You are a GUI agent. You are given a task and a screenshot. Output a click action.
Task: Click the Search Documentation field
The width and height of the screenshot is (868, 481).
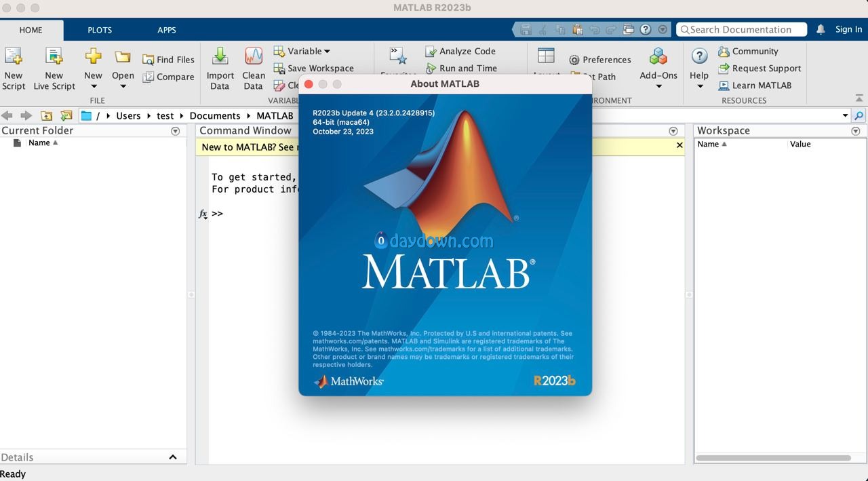742,29
